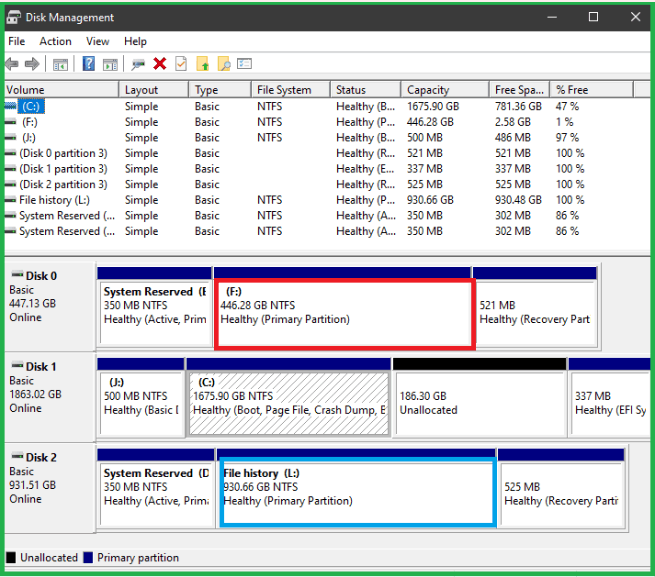Select the Disk 1 Basic 1863.02 GB header
This screenshot has width=655, height=577.
coord(50,397)
